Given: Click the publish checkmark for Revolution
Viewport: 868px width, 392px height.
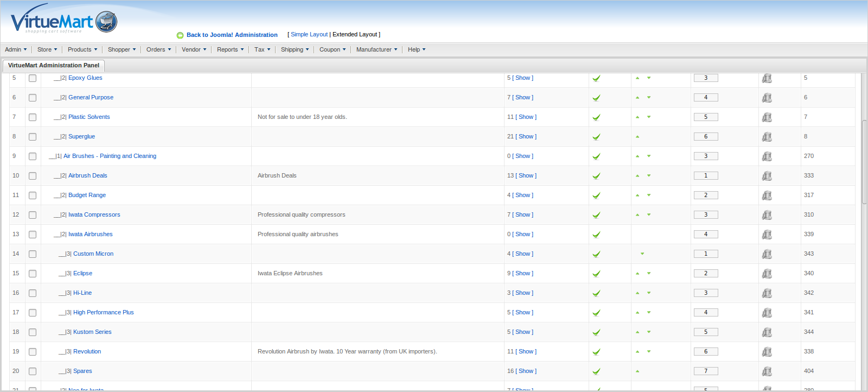Looking at the screenshot, I should pyautogui.click(x=596, y=352).
